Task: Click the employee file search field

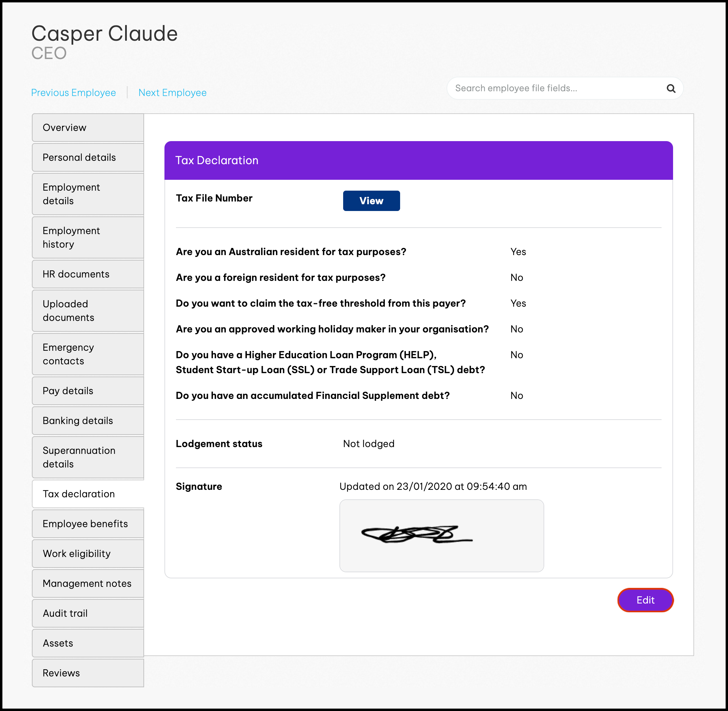Action: tap(556, 89)
